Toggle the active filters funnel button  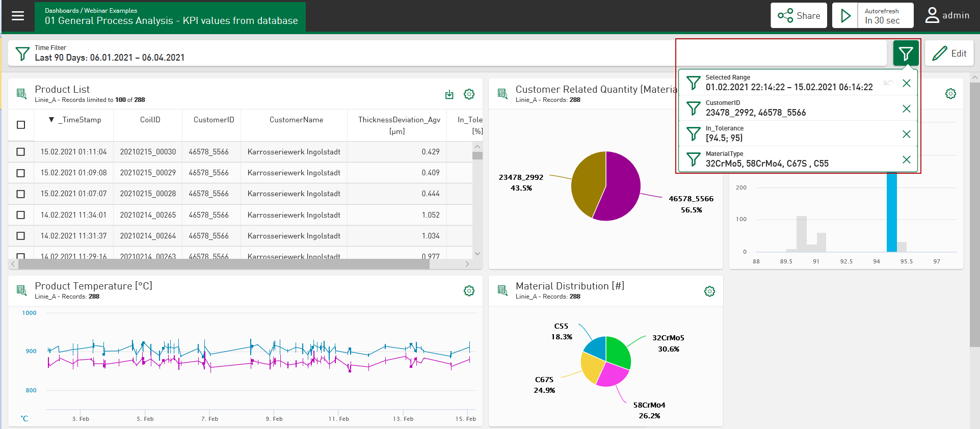pos(906,53)
